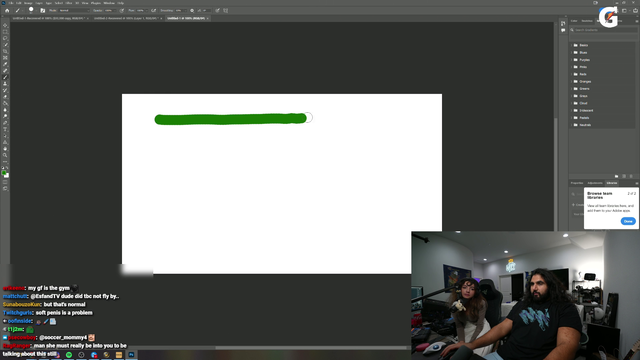Screen dimensions: 640x360
Task: Select the Rectangular Marquee tool
Action: 5,32
